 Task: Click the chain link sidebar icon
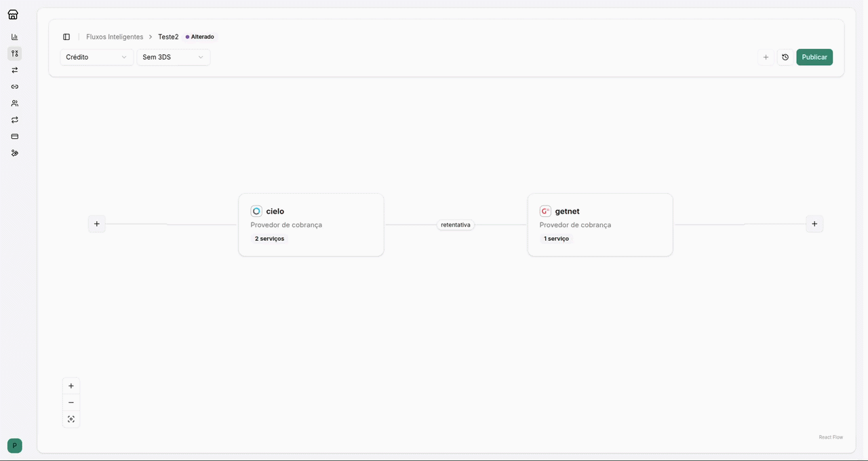15,87
